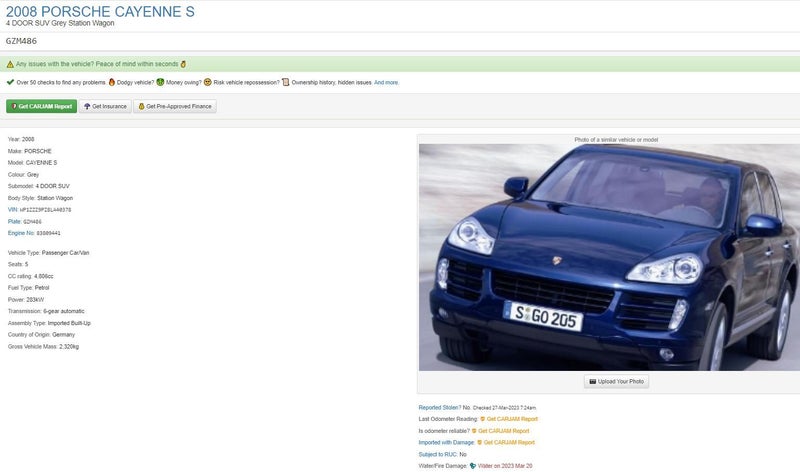800x472 pixels.
Task: Click the 'CC rating: 4,806cc' row
Action: pyautogui.click(x=31, y=276)
